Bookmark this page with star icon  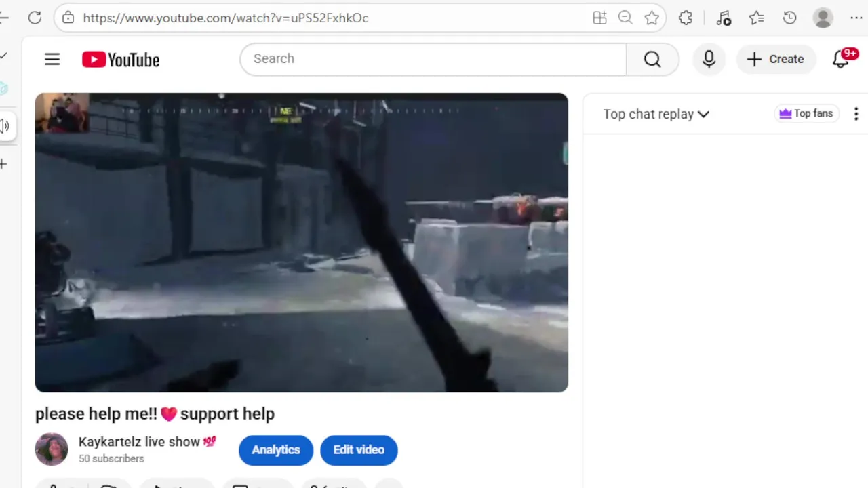click(x=652, y=18)
